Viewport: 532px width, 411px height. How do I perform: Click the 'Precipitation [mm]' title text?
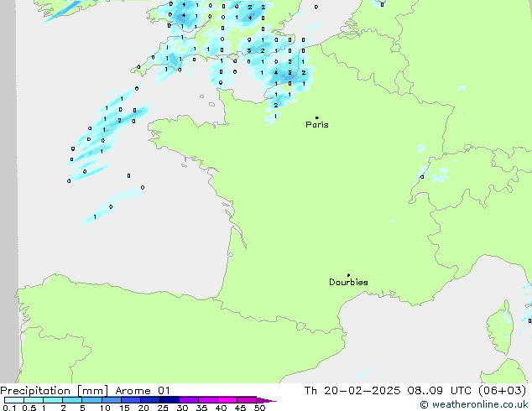54,391
